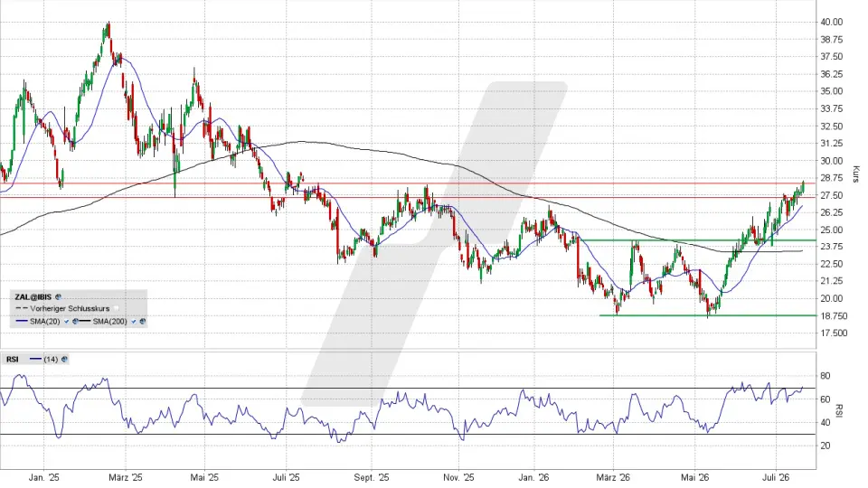This screenshot has width=868, height=488.
Task: Click the 23.75 price axis value
Action: pyautogui.click(x=832, y=247)
